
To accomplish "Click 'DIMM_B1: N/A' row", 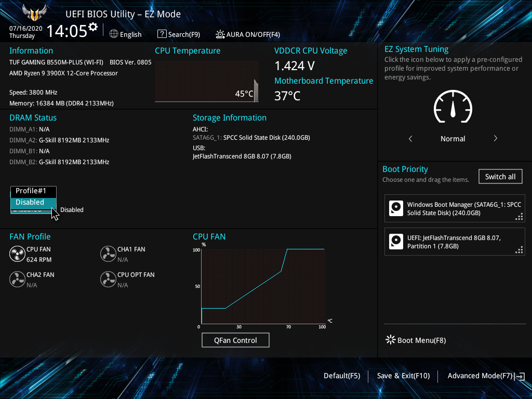I will tap(30, 151).
